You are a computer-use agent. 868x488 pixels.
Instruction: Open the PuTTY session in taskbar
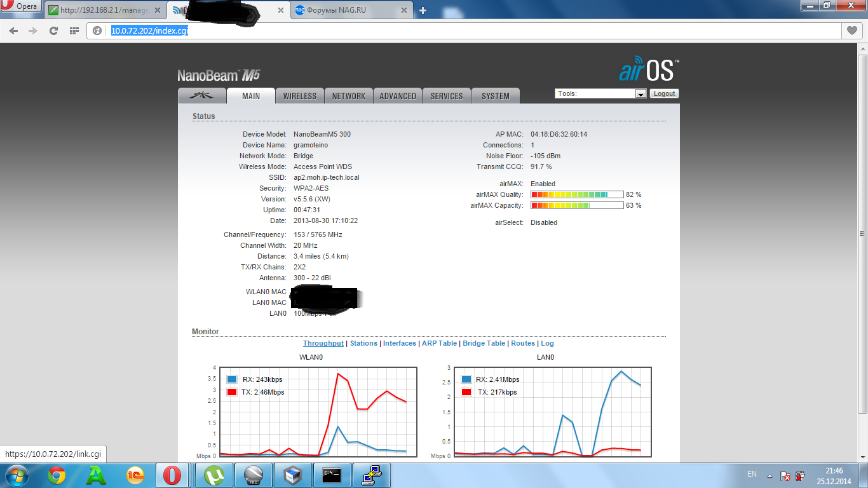371,475
